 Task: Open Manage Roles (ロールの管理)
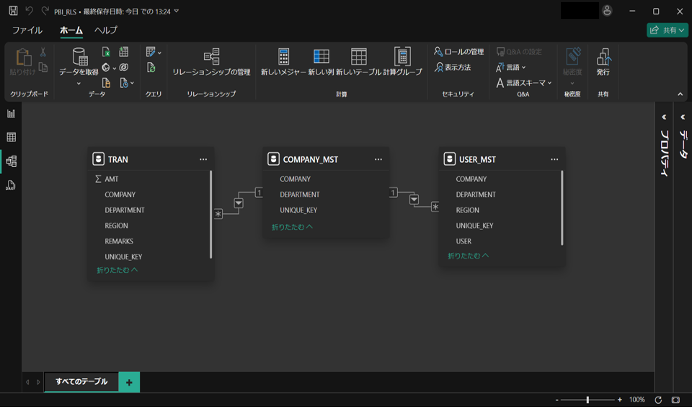(459, 52)
